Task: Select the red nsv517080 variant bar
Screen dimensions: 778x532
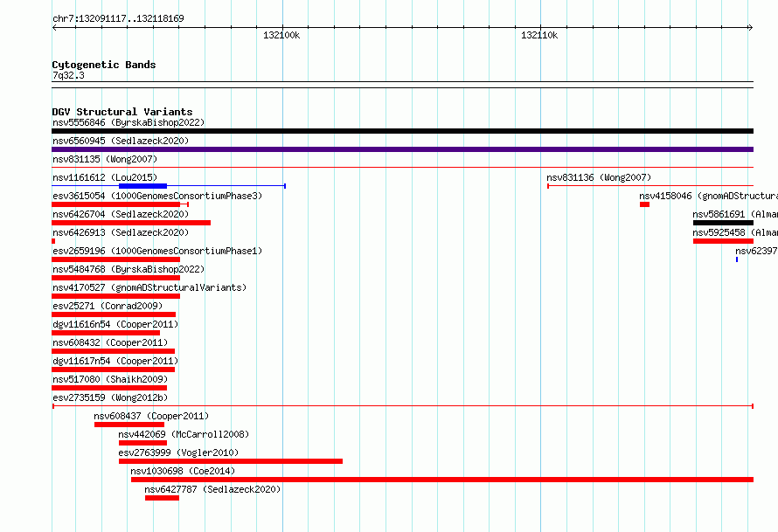Action: pos(109,388)
